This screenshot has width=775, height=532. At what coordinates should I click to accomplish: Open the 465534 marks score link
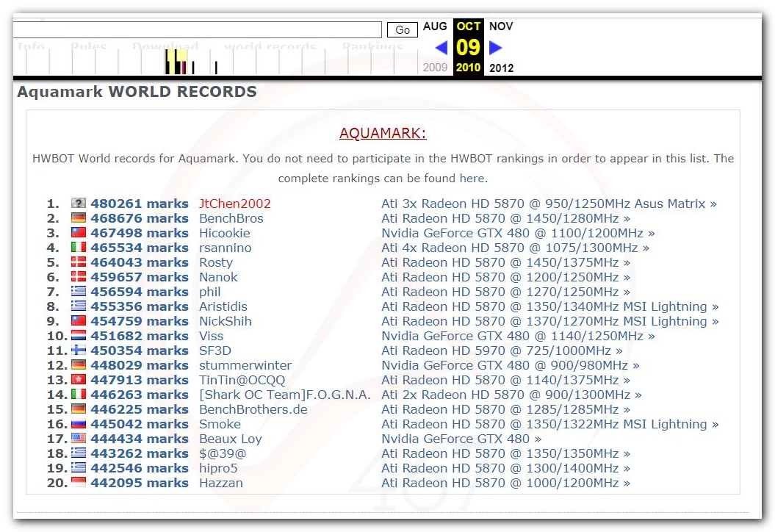(x=140, y=248)
